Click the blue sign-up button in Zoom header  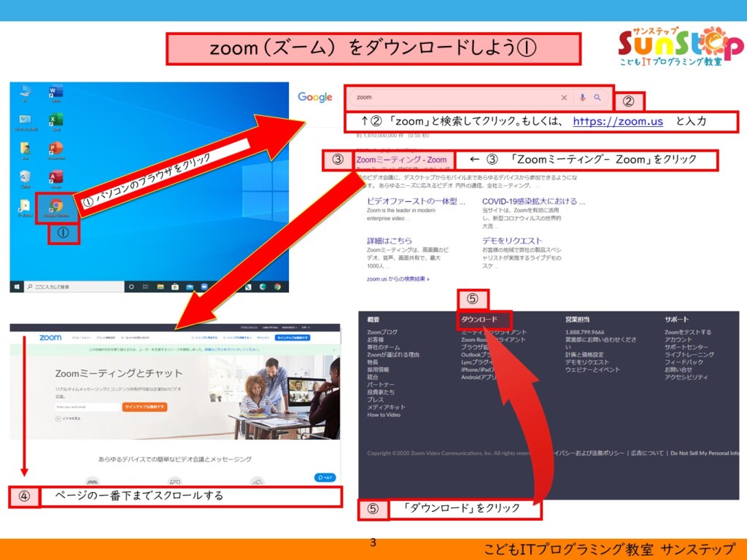(x=293, y=338)
